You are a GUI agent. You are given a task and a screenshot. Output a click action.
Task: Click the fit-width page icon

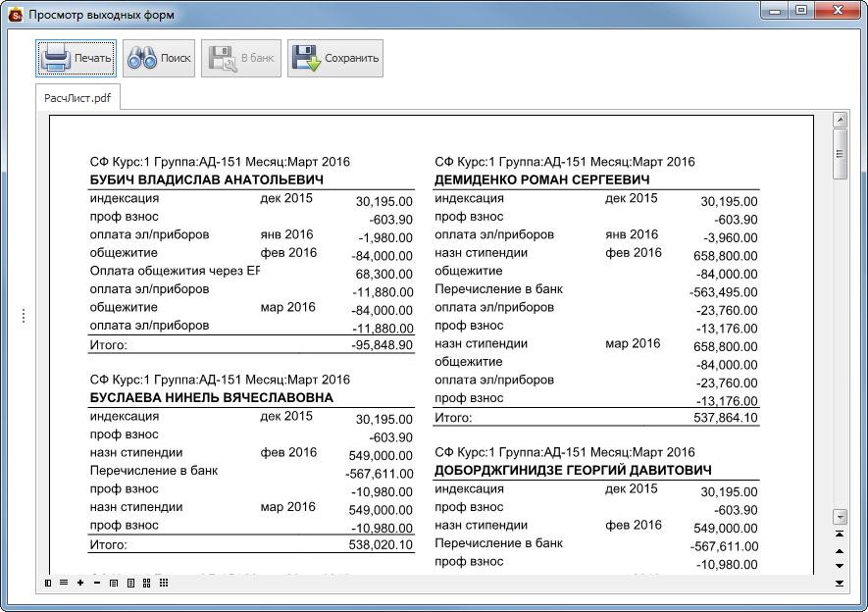point(114,583)
